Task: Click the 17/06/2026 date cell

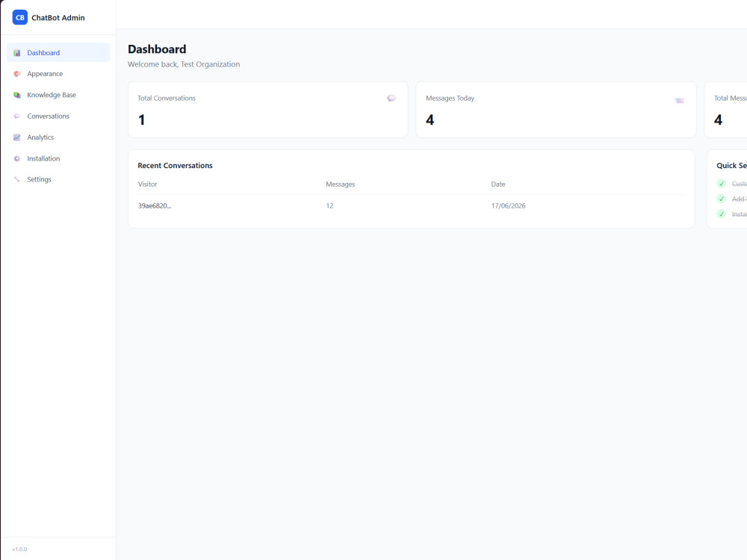Action: tap(508, 206)
